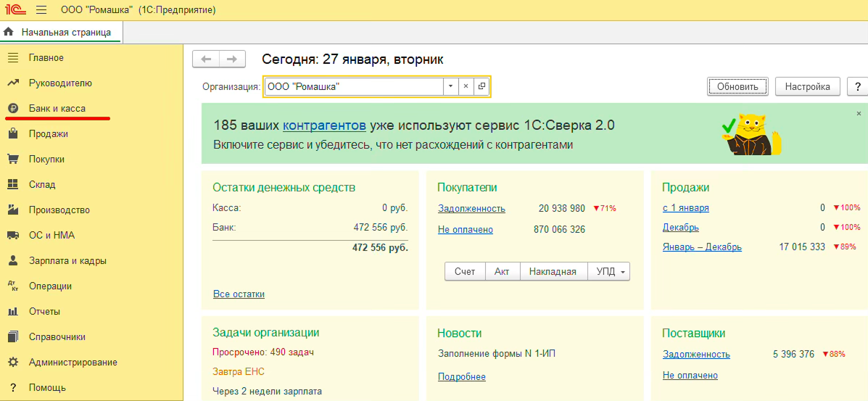The height and width of the screenshot is (401, 868).
Task: Click the ? help button near Настройка
Action: (x=857, y=87)
